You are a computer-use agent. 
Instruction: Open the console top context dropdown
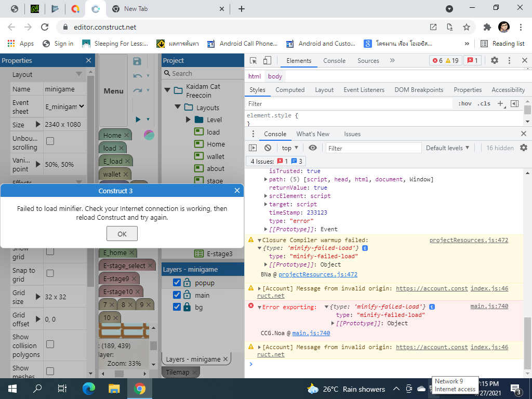[290, 148]
